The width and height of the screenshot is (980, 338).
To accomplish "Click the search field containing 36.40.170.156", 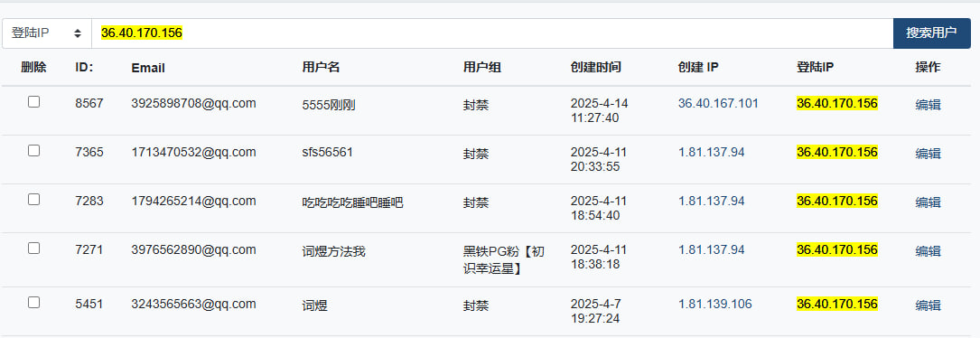I will pyautogui.click(x=492, y=33).
